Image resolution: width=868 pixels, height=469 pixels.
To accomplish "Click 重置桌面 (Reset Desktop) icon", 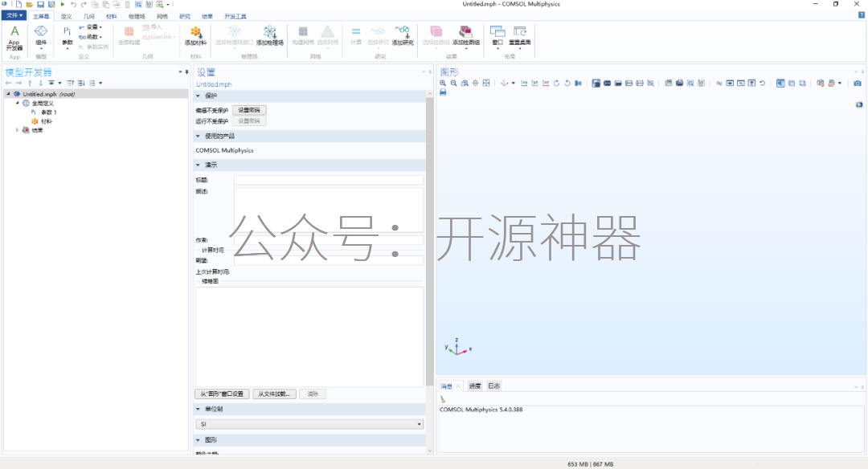I will click(520, 36).
